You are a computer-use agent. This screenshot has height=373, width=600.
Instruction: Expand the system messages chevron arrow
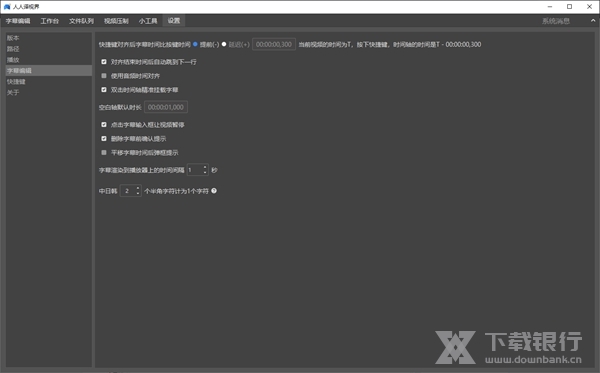593,21
